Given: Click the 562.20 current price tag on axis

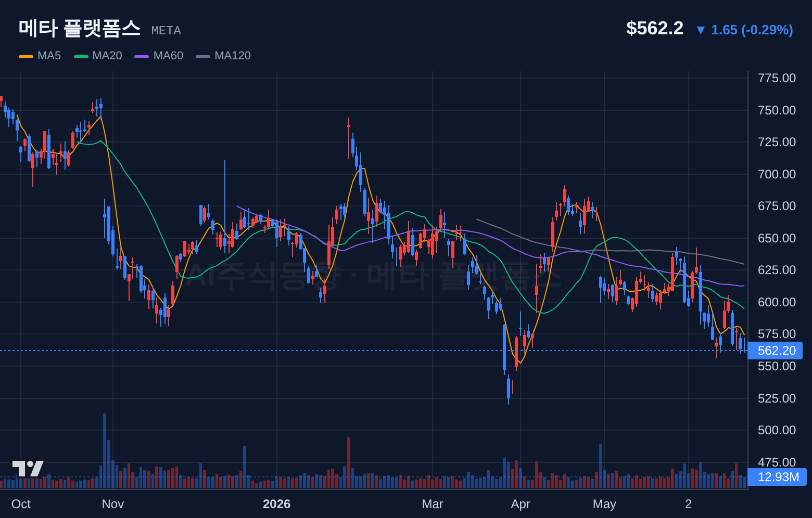Looking at the screenshot, I should 775,351.
